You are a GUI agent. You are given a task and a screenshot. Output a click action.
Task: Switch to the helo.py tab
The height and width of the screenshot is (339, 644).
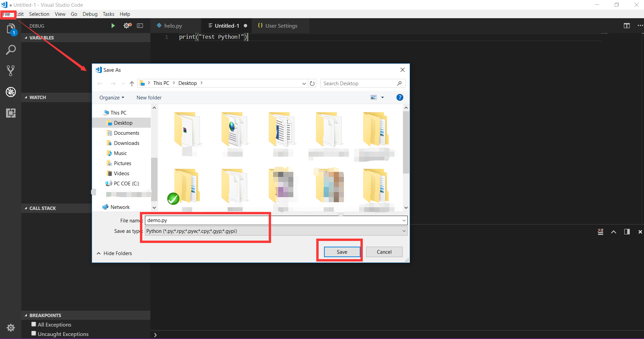pyautogui.click(x=176, y=26)
